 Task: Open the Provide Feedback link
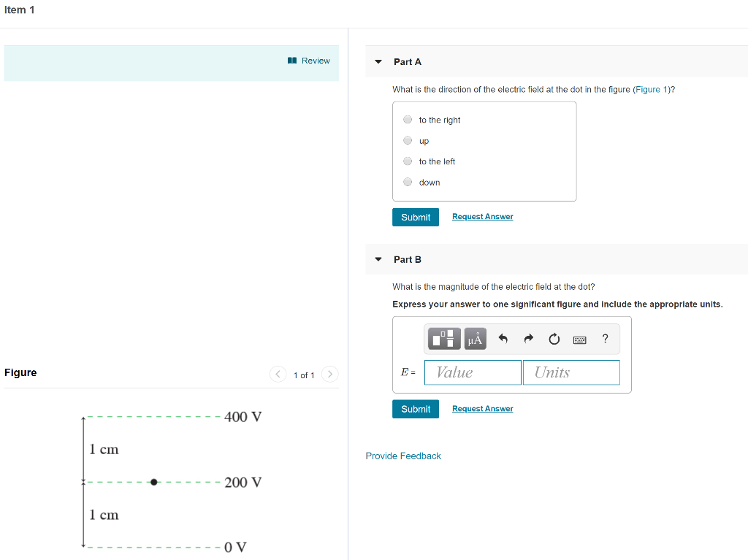tap(403, 456)
